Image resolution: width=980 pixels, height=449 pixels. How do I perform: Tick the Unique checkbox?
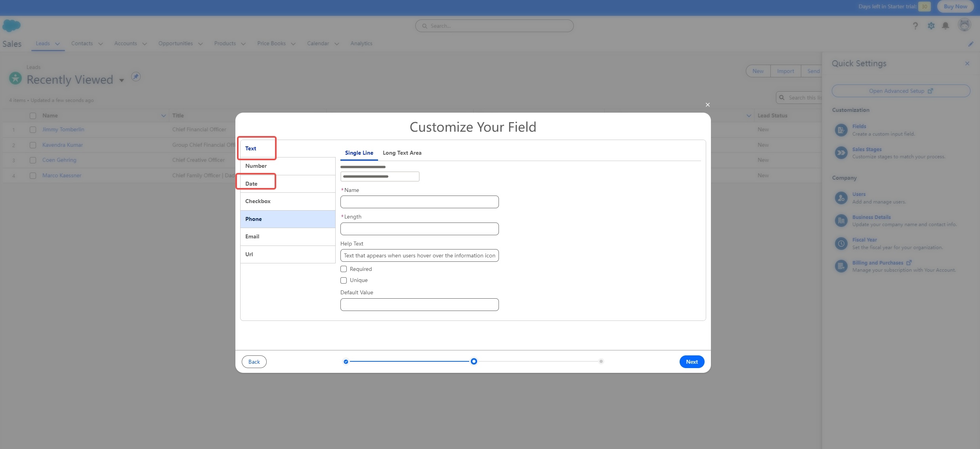coord(344,280)
